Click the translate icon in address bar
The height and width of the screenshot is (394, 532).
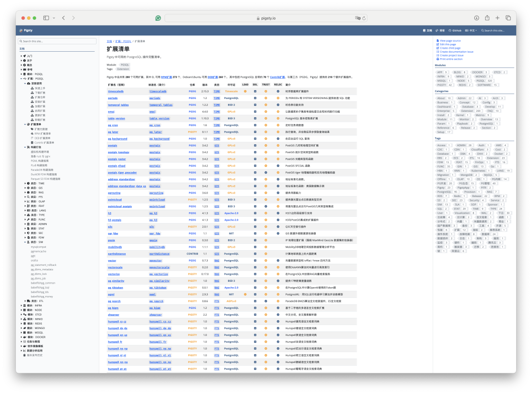point(357,18)
